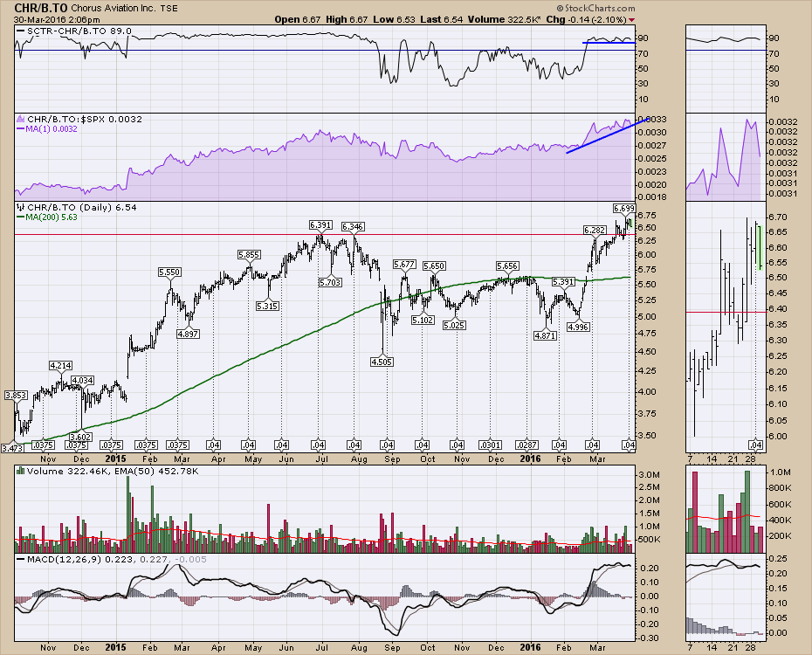Click the 6.346 price peak label
The height and width of the screenshot is (655, 812).
[x=353, y=227]
